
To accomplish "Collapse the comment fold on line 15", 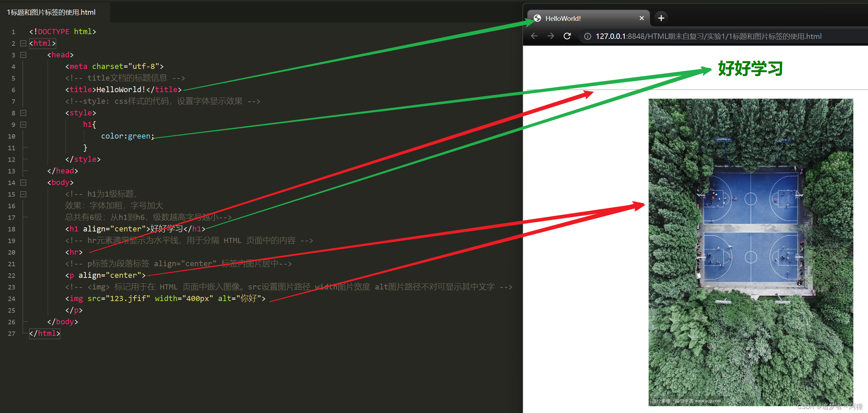I will pos(23,194).
